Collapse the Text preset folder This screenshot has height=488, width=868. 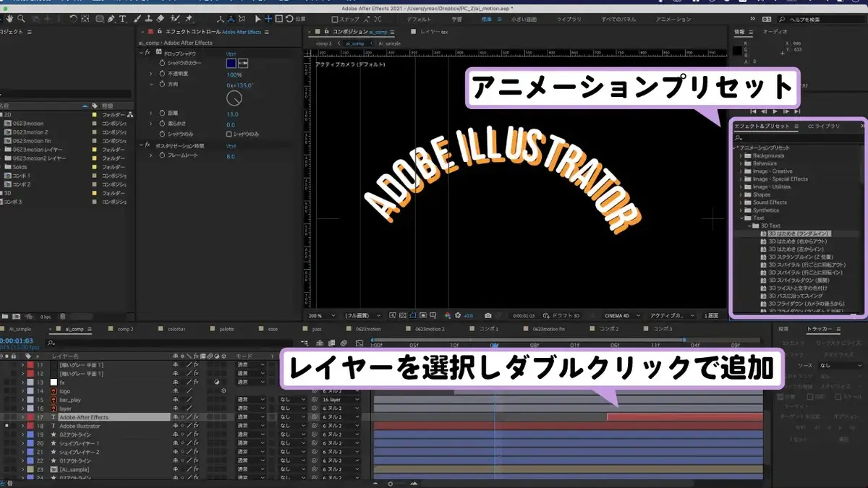[741, 218]
